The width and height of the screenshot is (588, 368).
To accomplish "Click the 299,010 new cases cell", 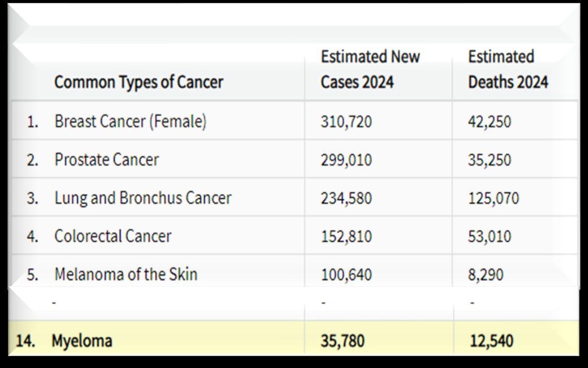I will point(346,160).
